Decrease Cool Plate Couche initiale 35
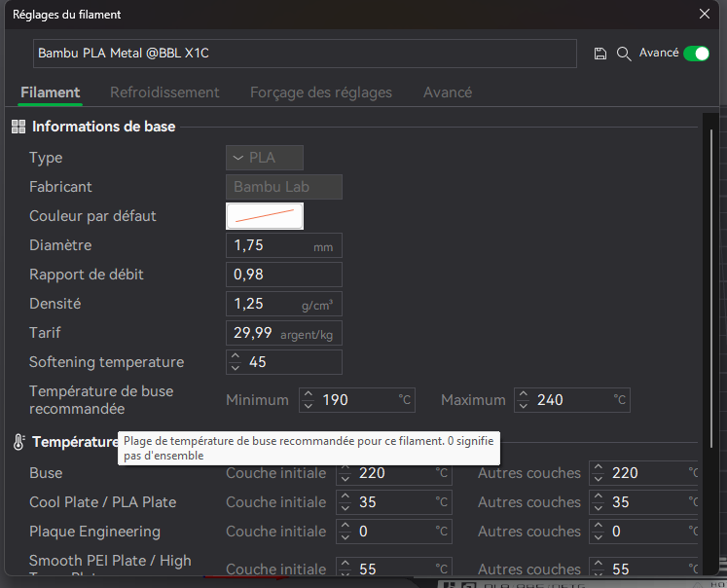The width and height of the screenshot is (727, 588). (x=345, y=507)
